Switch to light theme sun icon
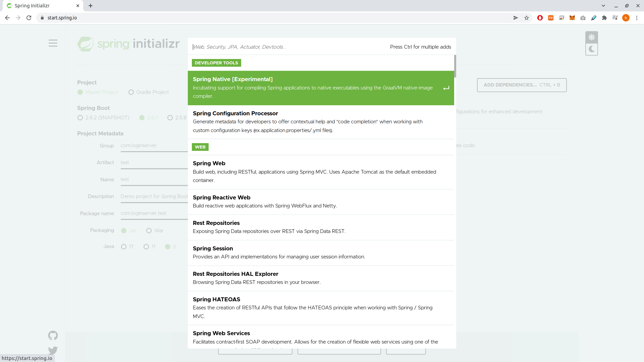Image resolution: width=644 pixels, height=362 pixels. pyautogui.click(x=592, y=37)
